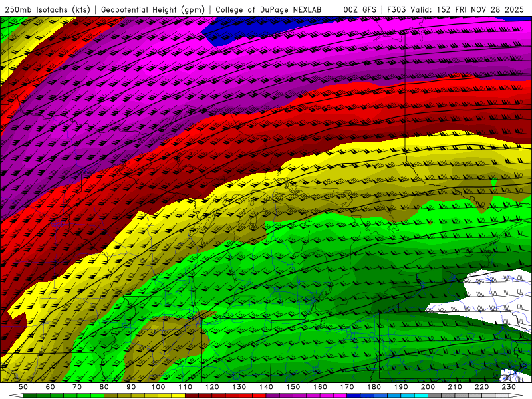
Task: Click the brightest yellow segment of the color bar
Action: [178, 395]
